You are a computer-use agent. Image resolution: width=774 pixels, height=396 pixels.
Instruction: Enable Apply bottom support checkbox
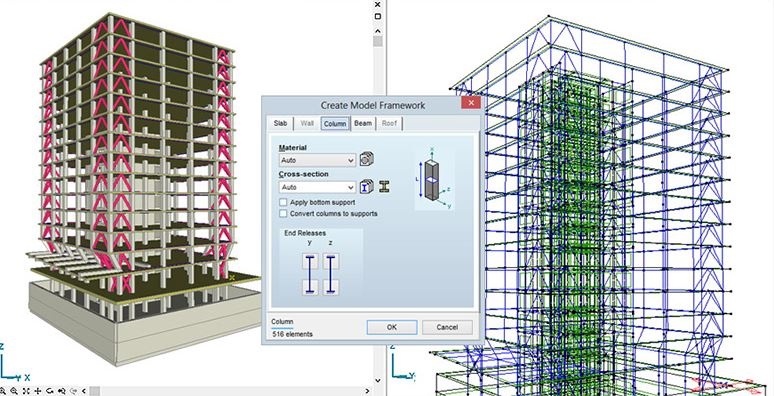click(283, 202)
